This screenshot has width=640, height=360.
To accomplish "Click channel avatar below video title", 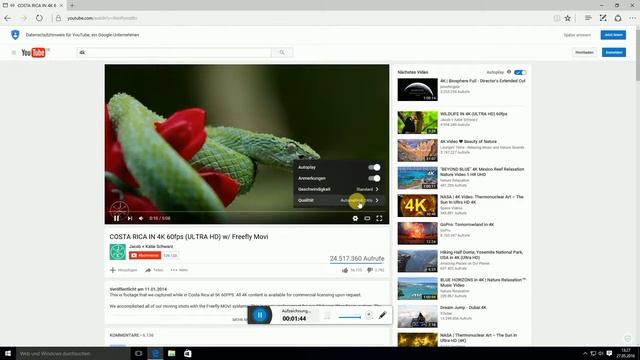I will click(118, 252).
